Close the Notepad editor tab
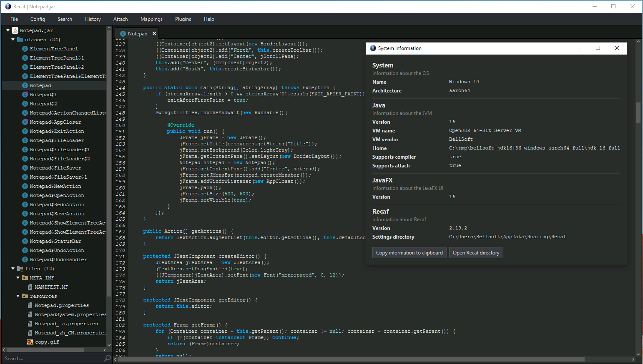 [154, 33]
